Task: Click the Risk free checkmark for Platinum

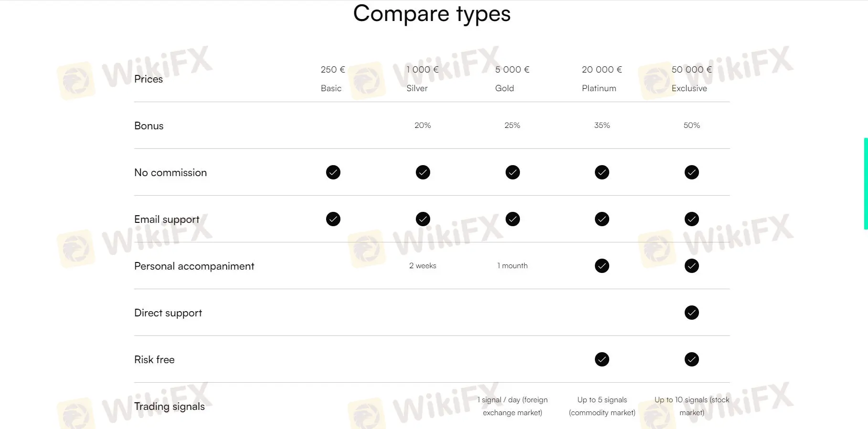Action: coord(602,359)
